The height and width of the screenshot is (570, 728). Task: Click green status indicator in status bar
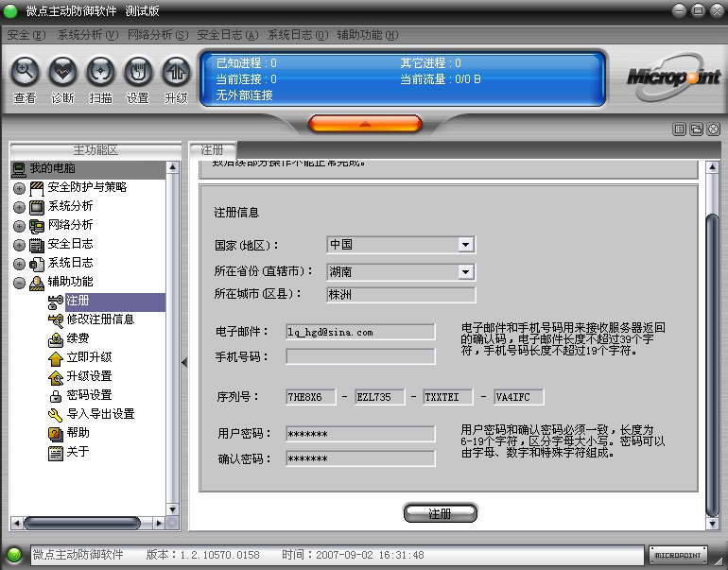(x=14, y=555)
